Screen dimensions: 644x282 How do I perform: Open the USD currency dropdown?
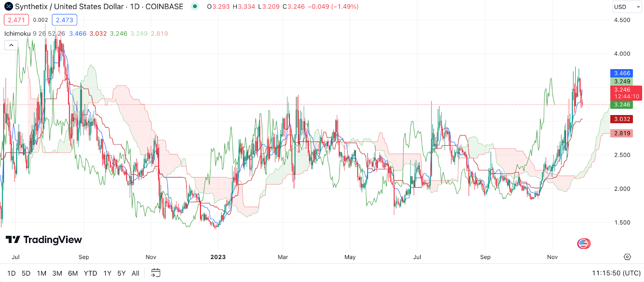tap(627, 7)
